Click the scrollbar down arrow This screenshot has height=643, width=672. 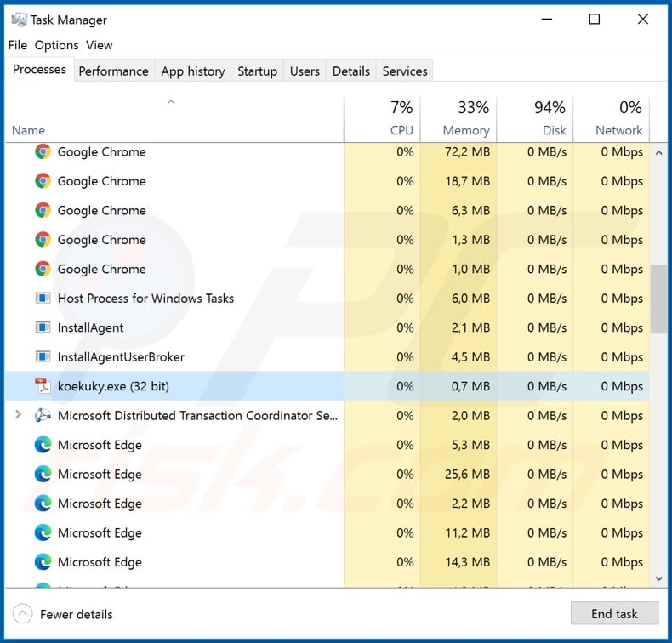click(658, 578)
